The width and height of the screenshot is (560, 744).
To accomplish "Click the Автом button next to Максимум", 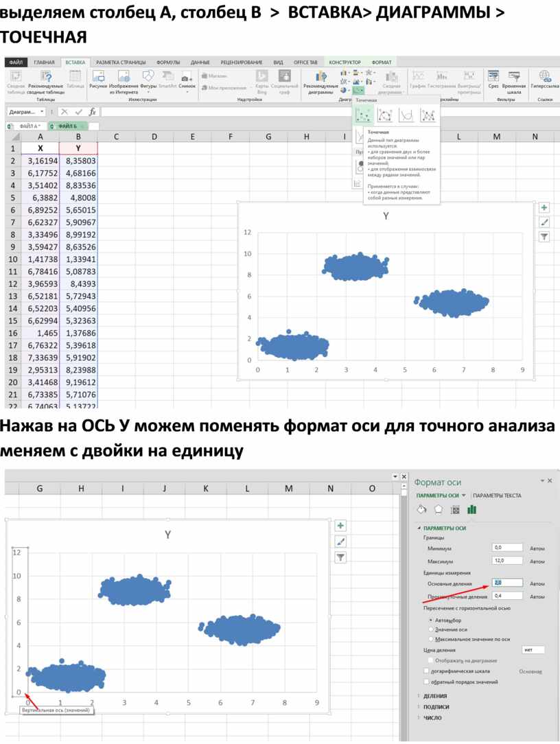I will [x=537, y=561].
